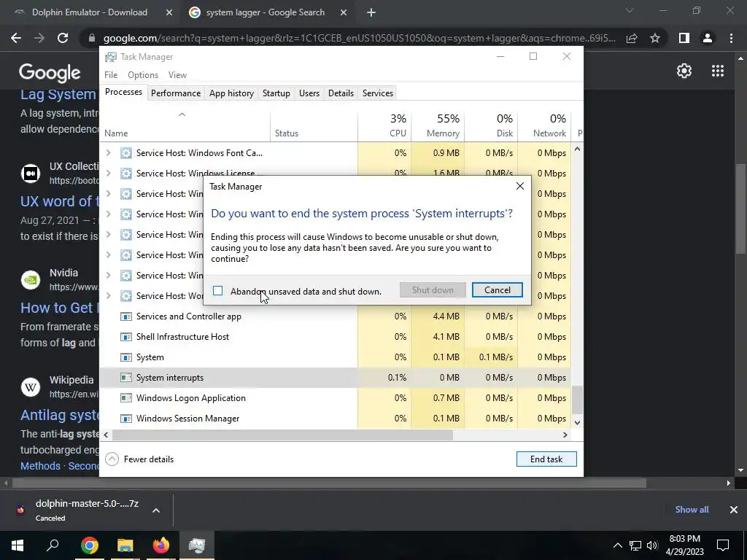Expand Service Host: Windows Font Cache row
The image size is (747, 560).
coord(109,153)
